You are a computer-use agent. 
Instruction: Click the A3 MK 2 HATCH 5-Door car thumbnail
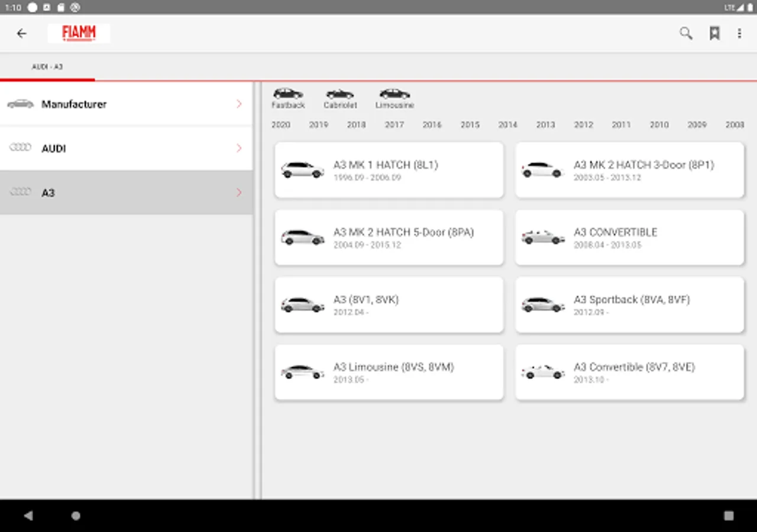click(x=303, y=238)
